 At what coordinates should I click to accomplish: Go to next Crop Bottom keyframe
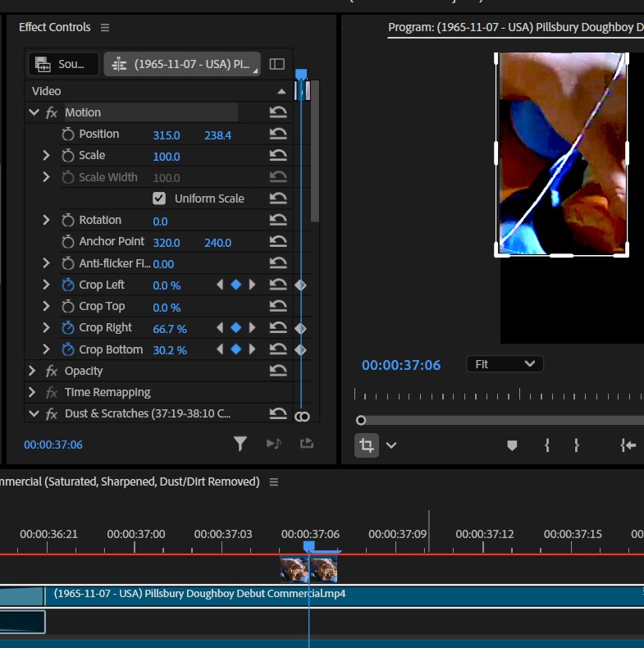click(252, 349)
